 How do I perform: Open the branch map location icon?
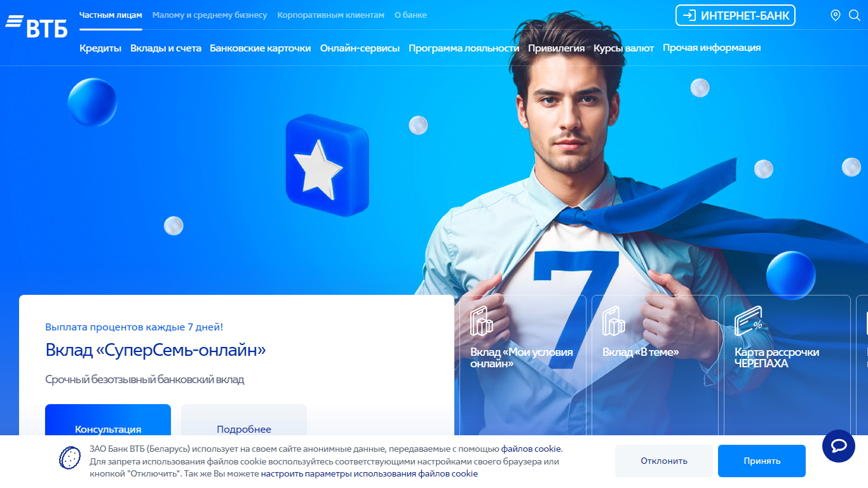(x=836, y=15)
